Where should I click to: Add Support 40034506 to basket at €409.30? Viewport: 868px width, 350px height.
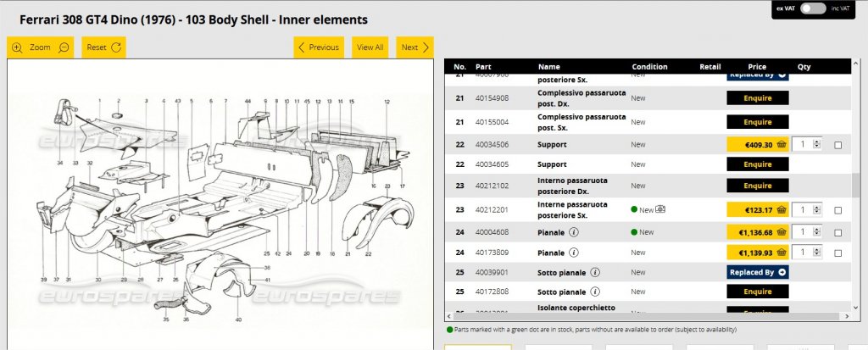click(x=757, y=145)
